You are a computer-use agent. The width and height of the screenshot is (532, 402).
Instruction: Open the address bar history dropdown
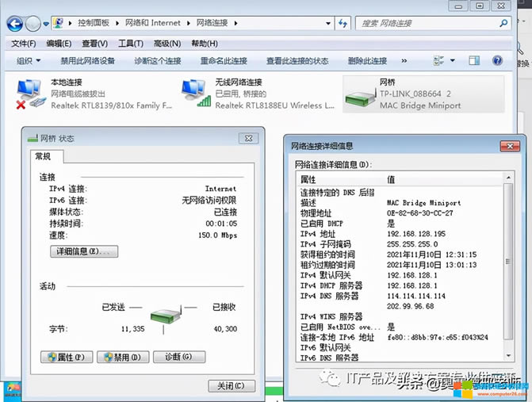pos(328,24)
